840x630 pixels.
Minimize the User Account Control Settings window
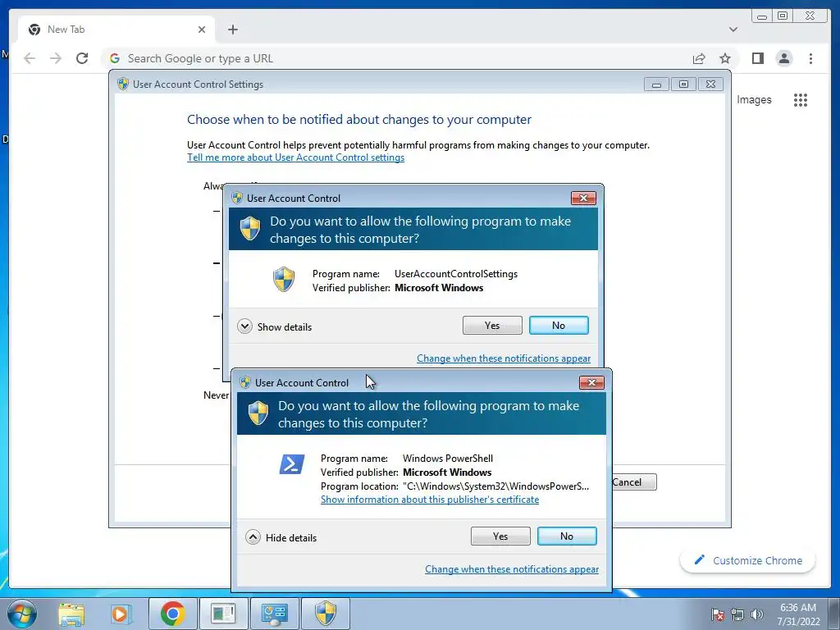coord(656,84)
